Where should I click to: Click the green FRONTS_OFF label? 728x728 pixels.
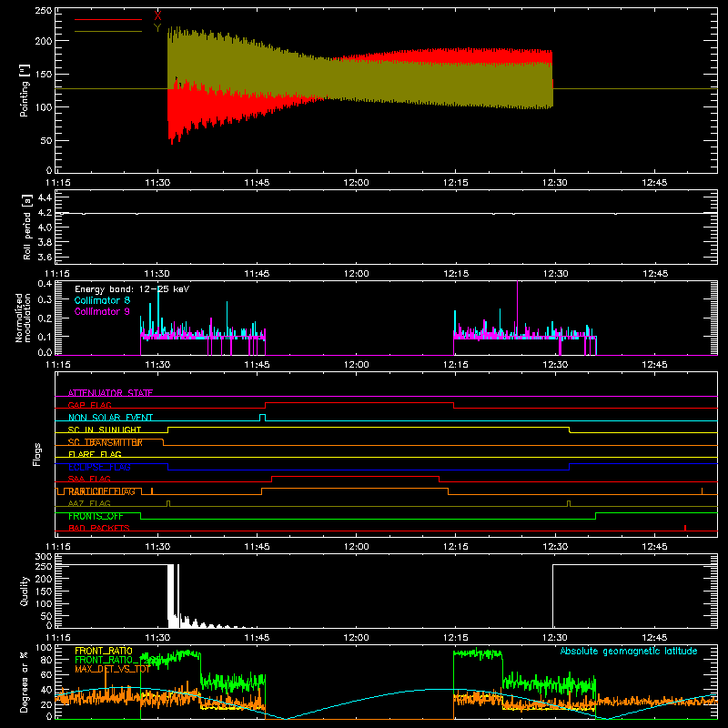[96, 516]
